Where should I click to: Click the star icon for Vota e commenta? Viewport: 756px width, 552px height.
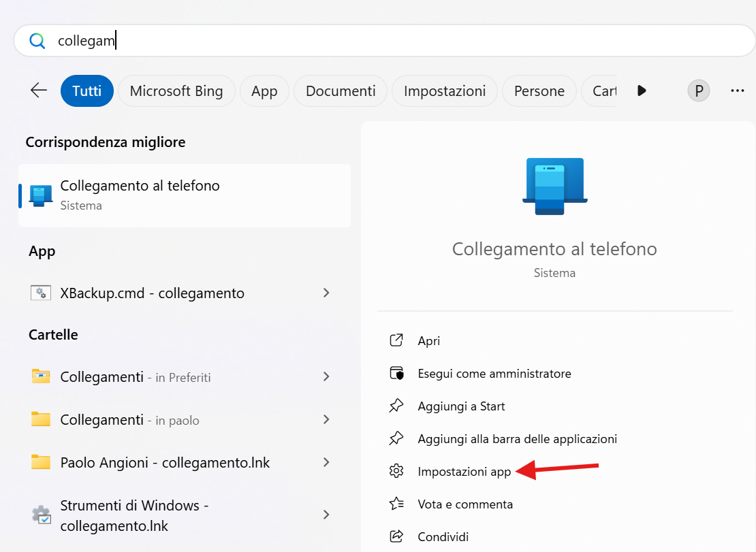pos(396,504)
